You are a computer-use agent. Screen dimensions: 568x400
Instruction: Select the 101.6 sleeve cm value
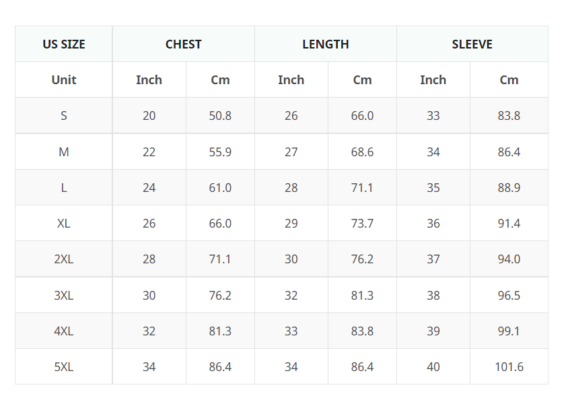(x=509, y=367)
